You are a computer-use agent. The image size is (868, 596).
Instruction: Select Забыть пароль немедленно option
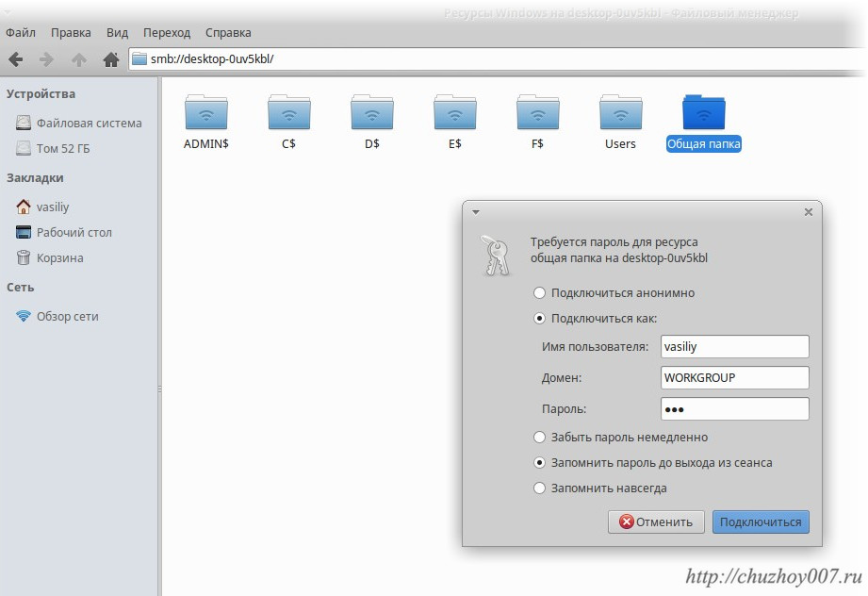[540, 437]
